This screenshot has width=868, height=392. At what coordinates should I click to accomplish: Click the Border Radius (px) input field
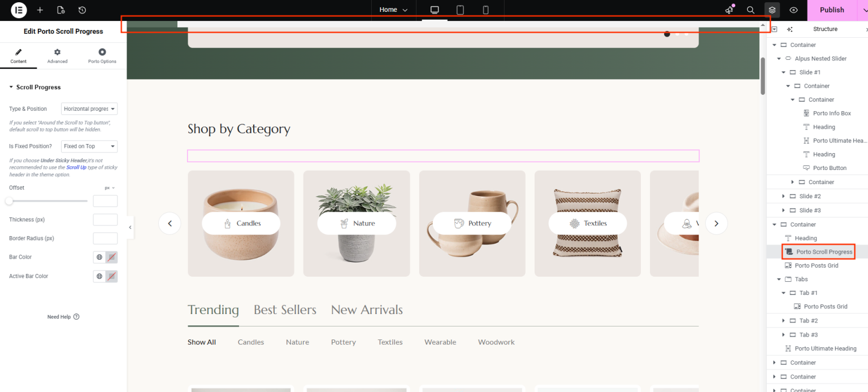(x=105, y=238)
